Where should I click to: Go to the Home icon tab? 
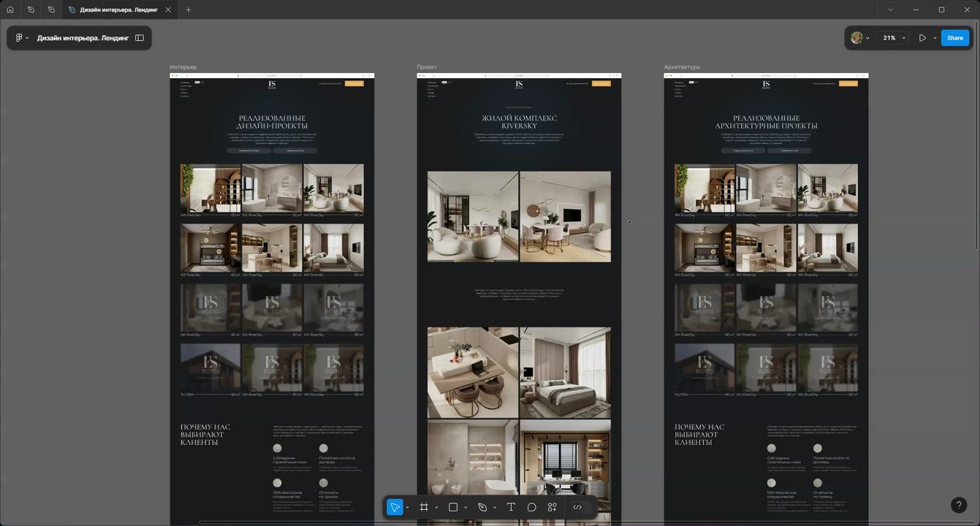(10, 9)
